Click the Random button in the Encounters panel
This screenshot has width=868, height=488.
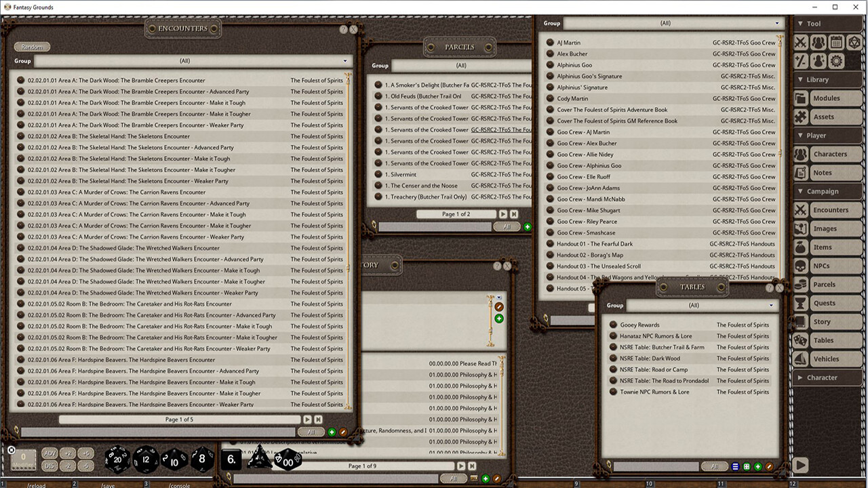pyautogui.click(x=32, y=46)
